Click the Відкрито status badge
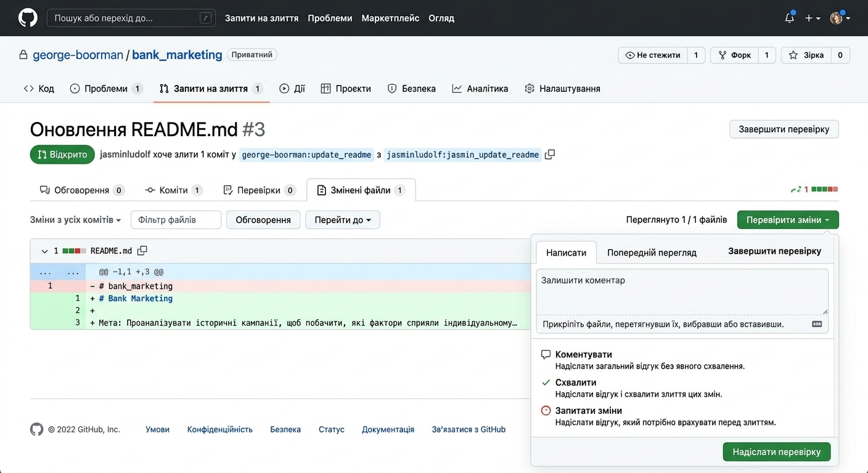 click(62, 155)
